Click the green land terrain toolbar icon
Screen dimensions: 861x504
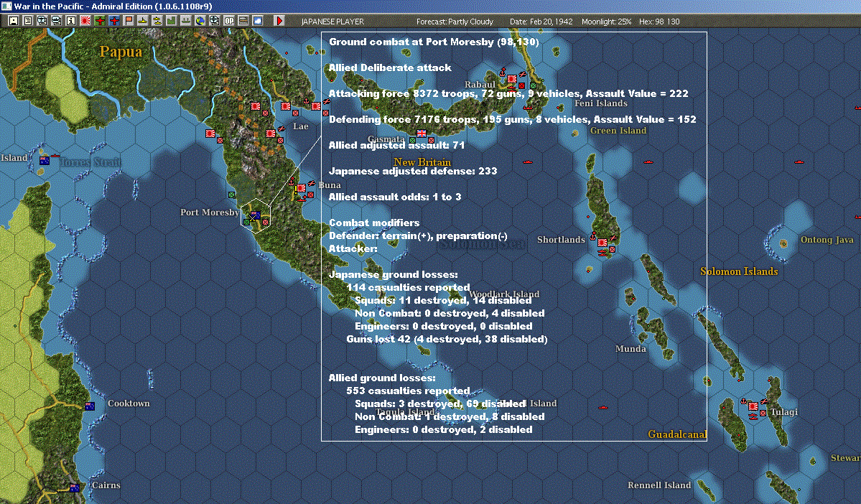pos(171,21)
